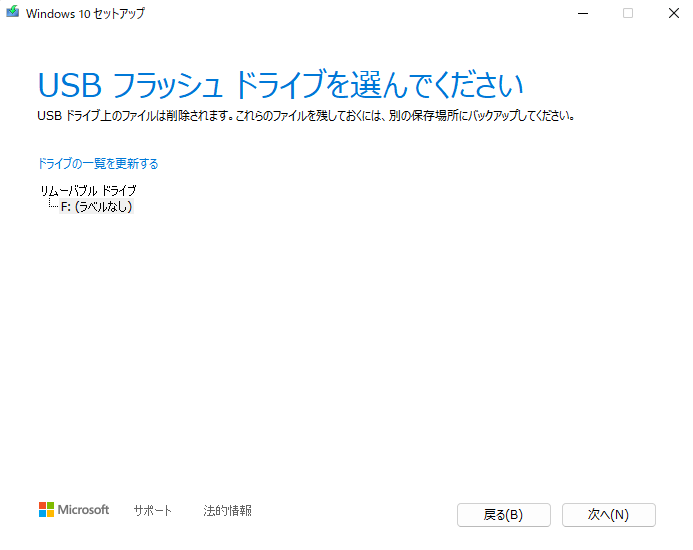The width and height of the screenshot is (693, 550).
Task: Minimize the setup window
Action: pos(583,13)
